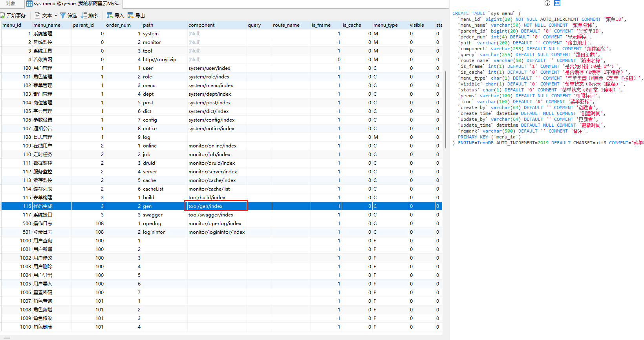
Task: Select the sys_menu @ry-vue table tab
Action: (73, 4)
